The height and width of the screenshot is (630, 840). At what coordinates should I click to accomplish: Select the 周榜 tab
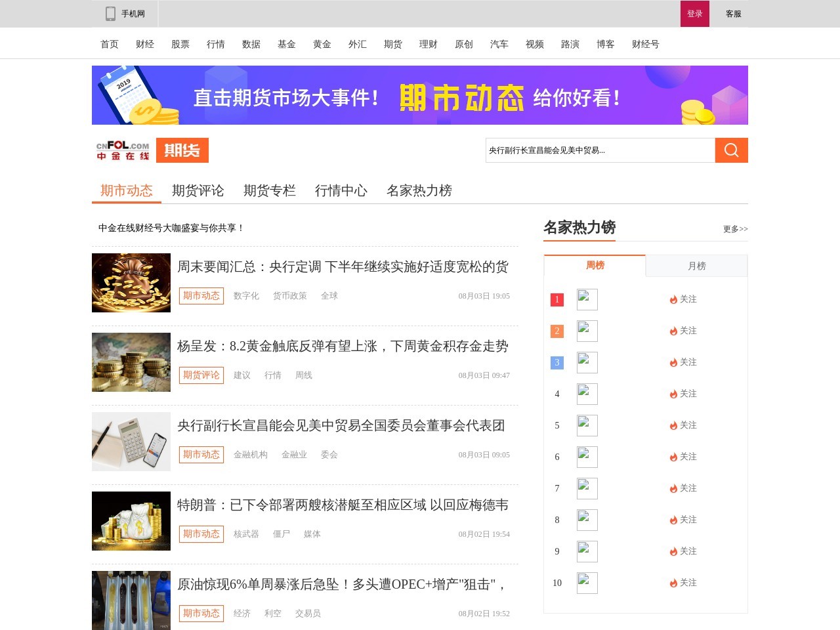594,266
